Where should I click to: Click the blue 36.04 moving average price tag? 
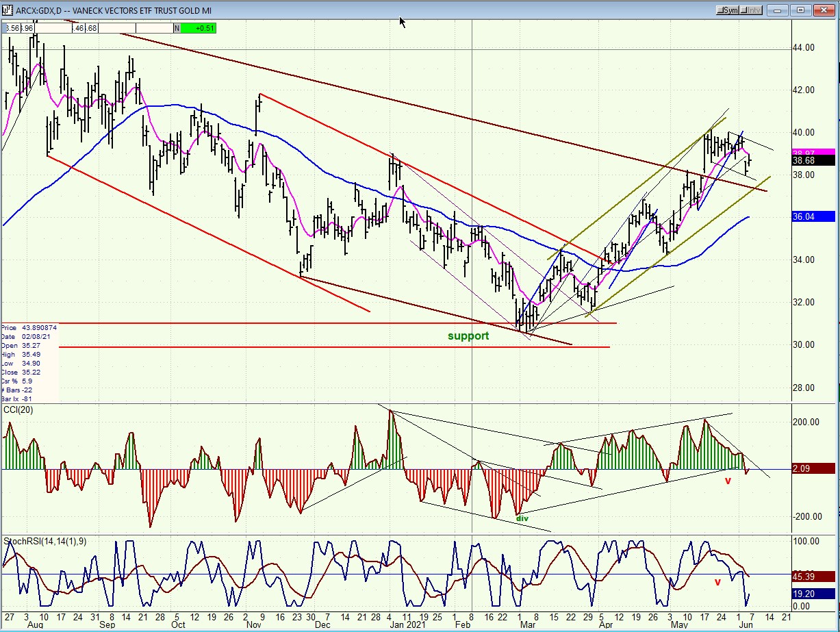pos(813,216)
